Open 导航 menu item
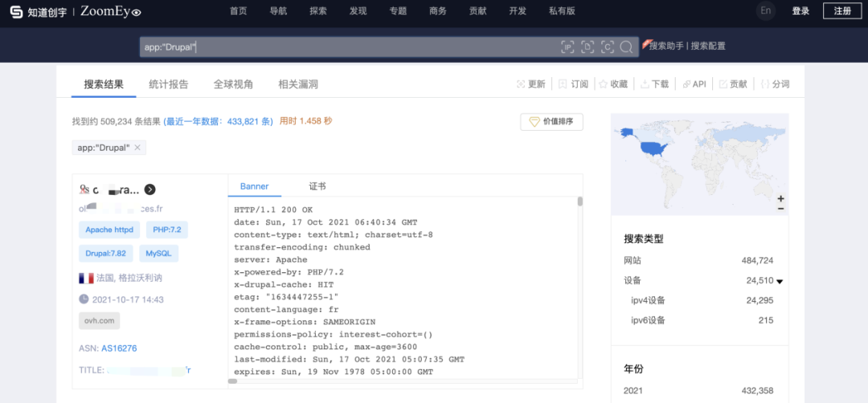Screen dimensions: 868x403 tap(278, 11)
